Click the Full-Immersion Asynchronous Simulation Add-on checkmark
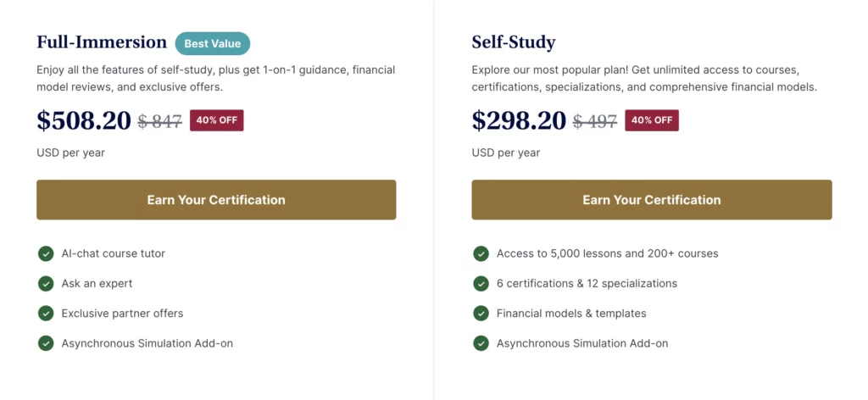This screenshot has height=400, width=868. [x=46, y=343]
